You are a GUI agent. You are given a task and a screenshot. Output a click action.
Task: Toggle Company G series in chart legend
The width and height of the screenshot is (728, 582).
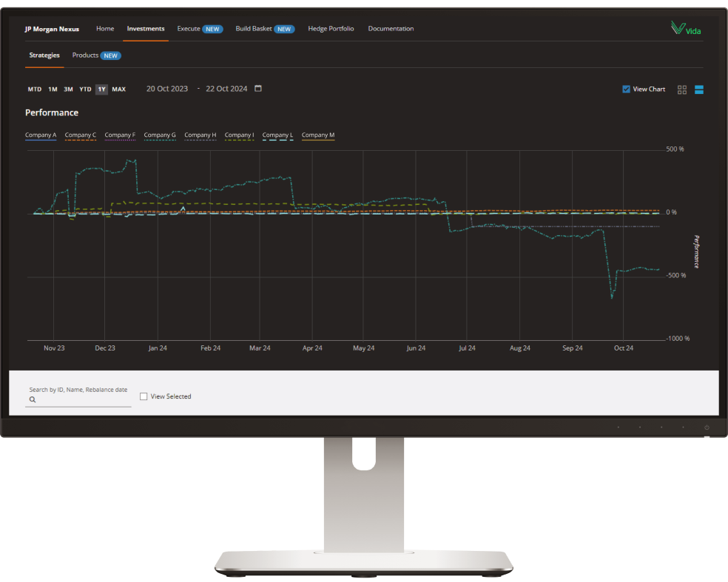point(160,135)
